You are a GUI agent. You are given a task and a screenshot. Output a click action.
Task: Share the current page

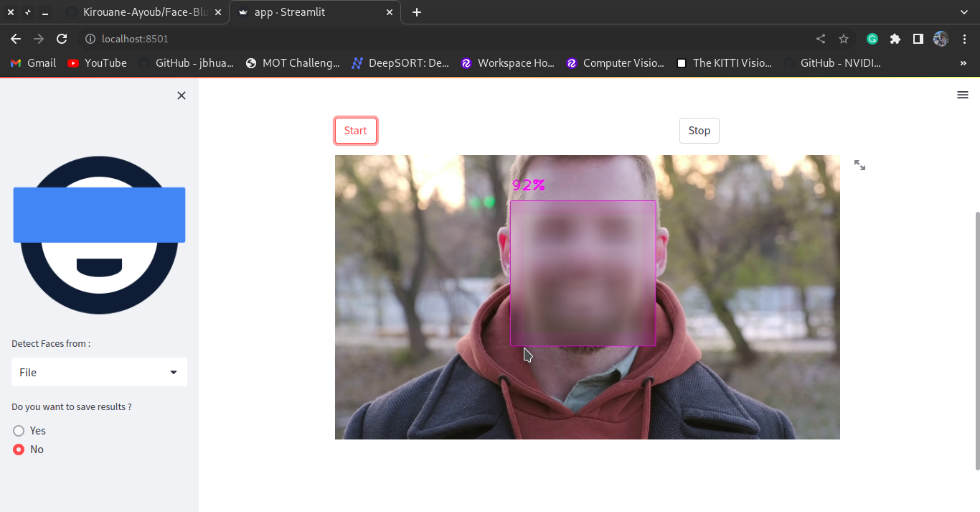(820, 39)
